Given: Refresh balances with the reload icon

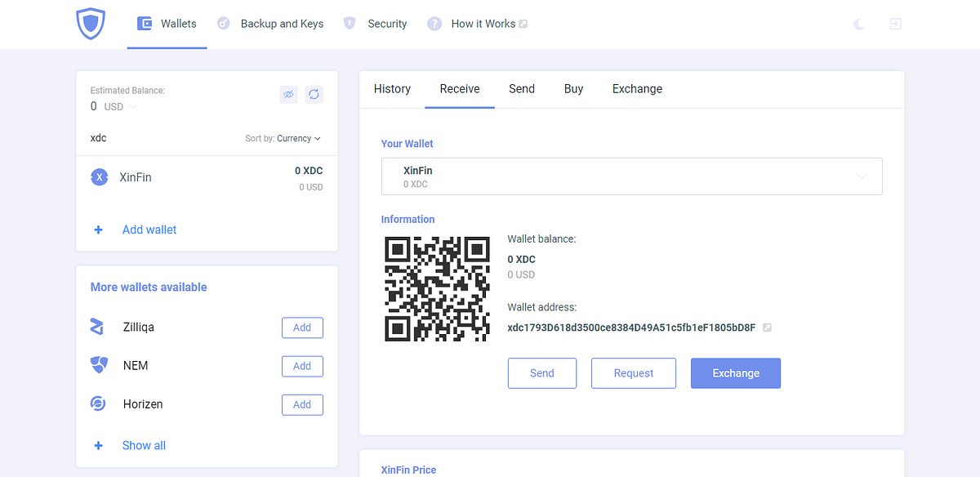Looking at the screenshot, I should pyautogui.click(x=314, y=95).
